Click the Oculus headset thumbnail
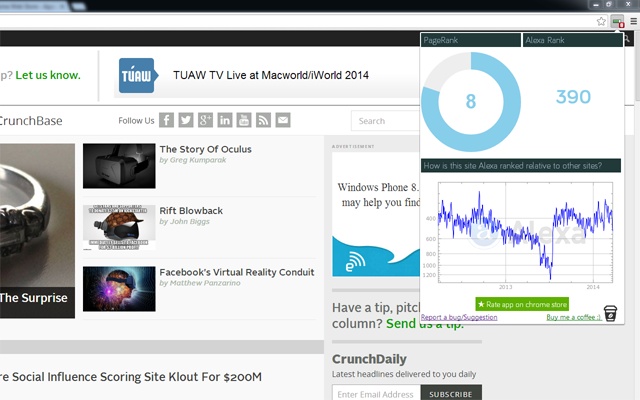Image resolution: width=640 pixels, height=400 pixels. coord(119,166)
